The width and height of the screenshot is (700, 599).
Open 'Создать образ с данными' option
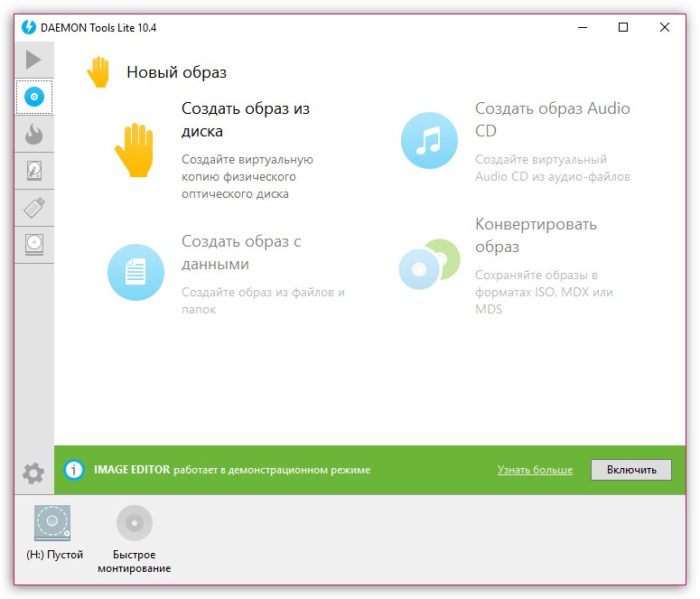[x=241, y=253]
